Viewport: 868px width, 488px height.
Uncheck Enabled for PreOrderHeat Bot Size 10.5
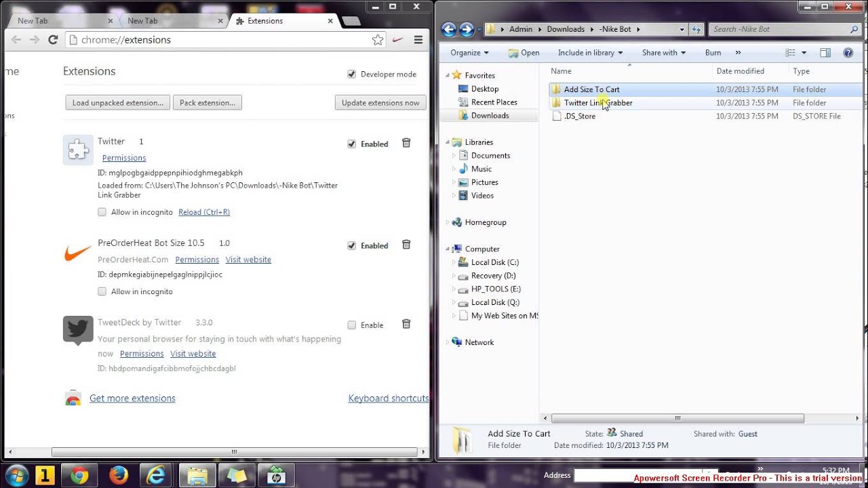click(x=351, y=245)
